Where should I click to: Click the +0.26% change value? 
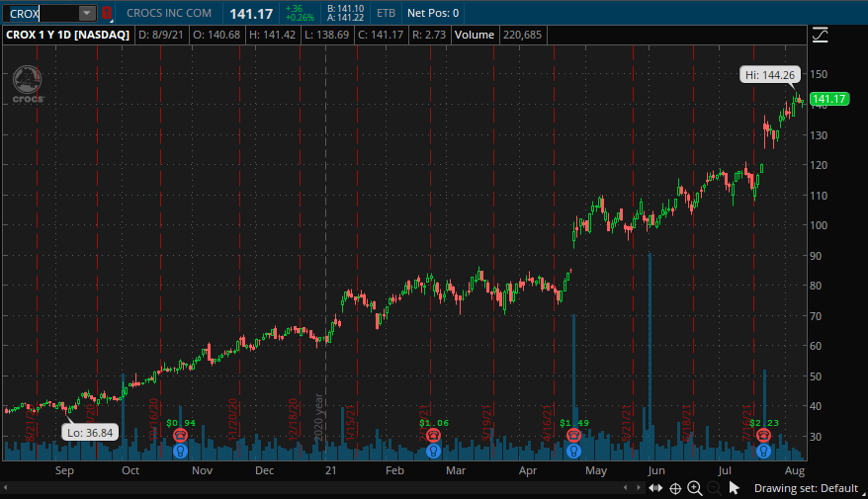(300, 18)
